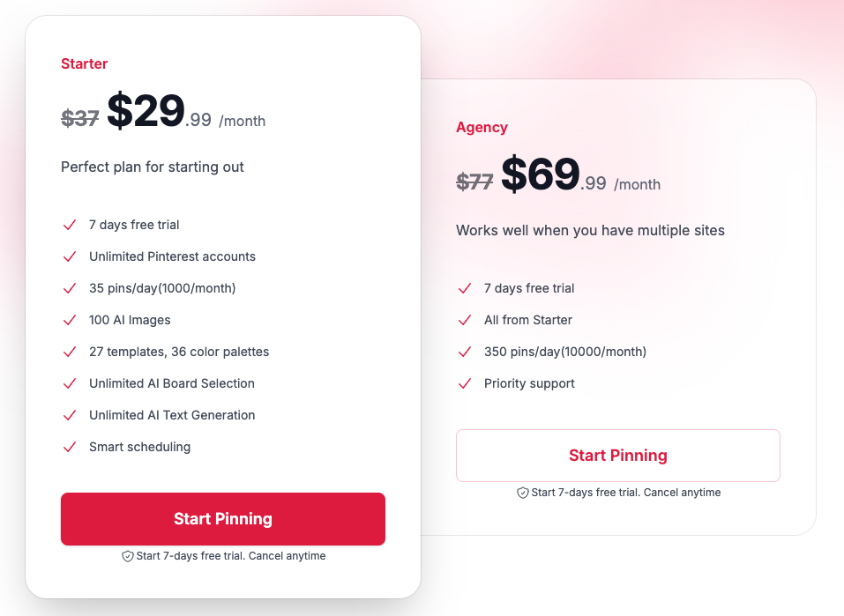Click the checkmark beside Unlimited AI Text Generation
The width and height of the screenshot is (844, 616).
coord(70,415)
